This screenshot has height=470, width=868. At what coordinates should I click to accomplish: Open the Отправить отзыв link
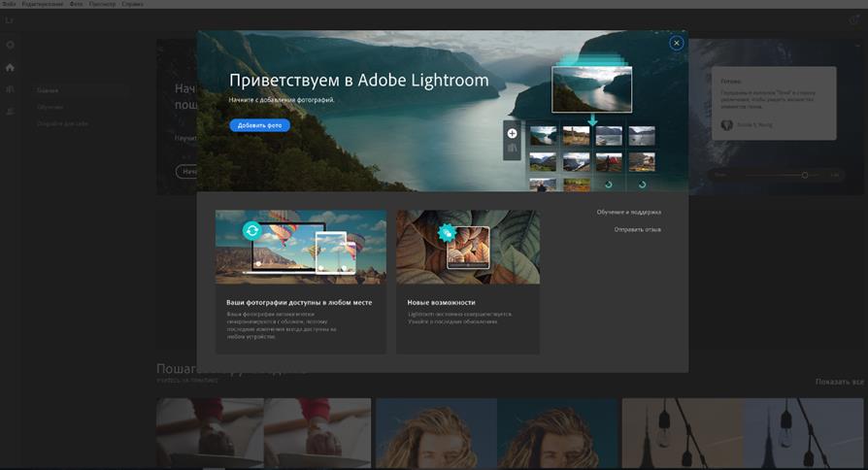(637, 229)
